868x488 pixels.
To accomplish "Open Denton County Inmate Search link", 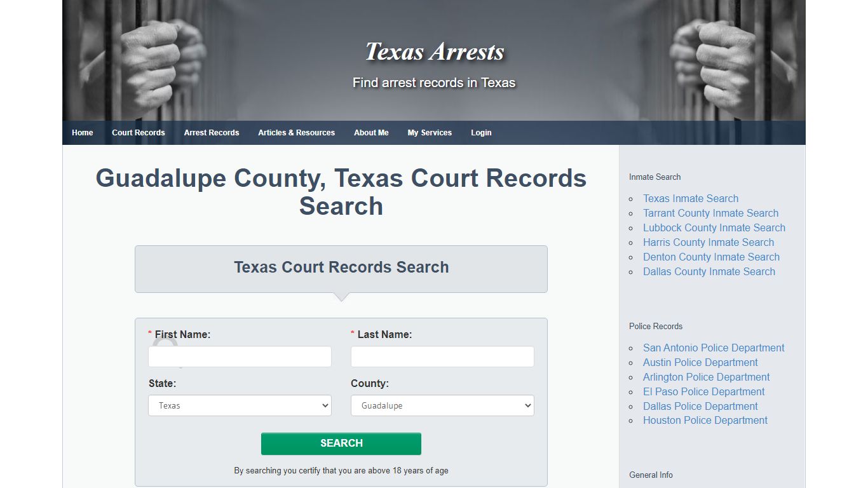I will [x=711, y=257].
